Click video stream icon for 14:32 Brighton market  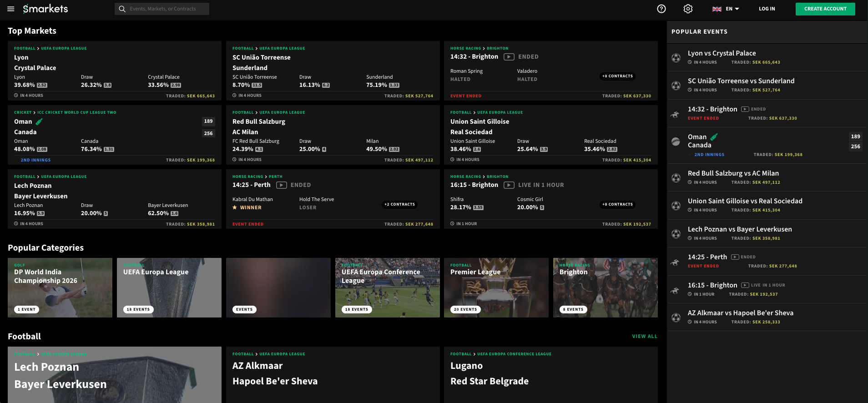coord(509,57)
